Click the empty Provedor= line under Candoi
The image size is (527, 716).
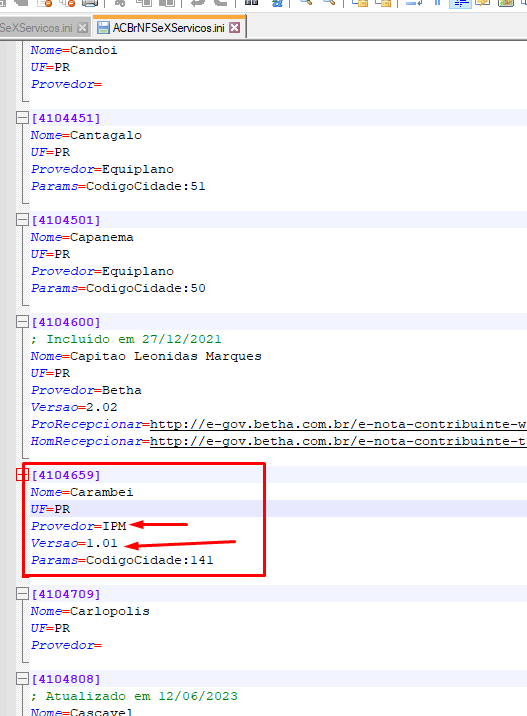click(66, 84)
